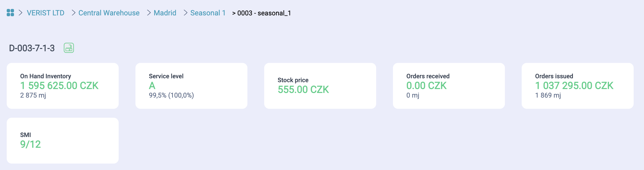Viewport: 644px width, 170px height.
Task: Open the Seasonal 1 breadcrumb link
Action: (208, 13)
